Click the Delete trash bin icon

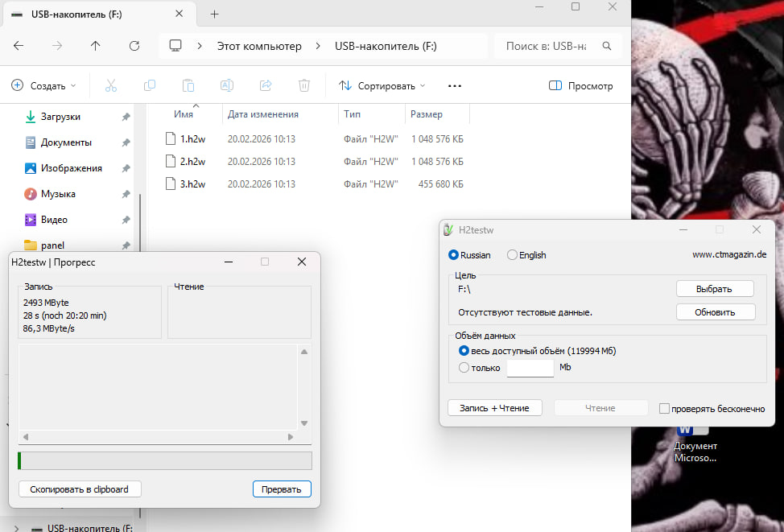pyautogui.click(x=304, y=85)
